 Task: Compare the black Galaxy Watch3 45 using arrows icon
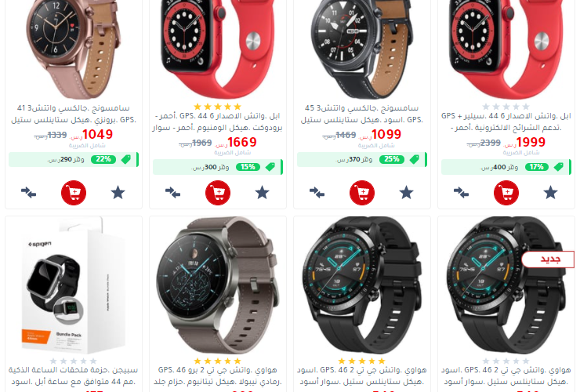click(317, 193)
